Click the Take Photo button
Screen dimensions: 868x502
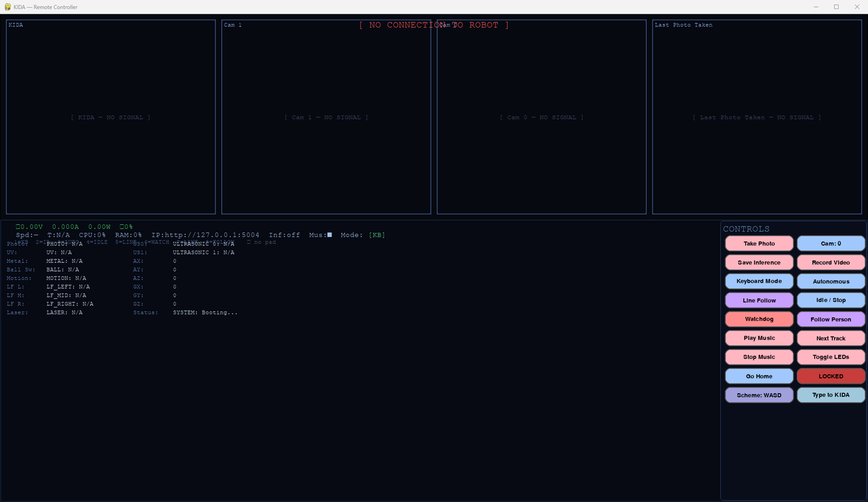point(759,244)
